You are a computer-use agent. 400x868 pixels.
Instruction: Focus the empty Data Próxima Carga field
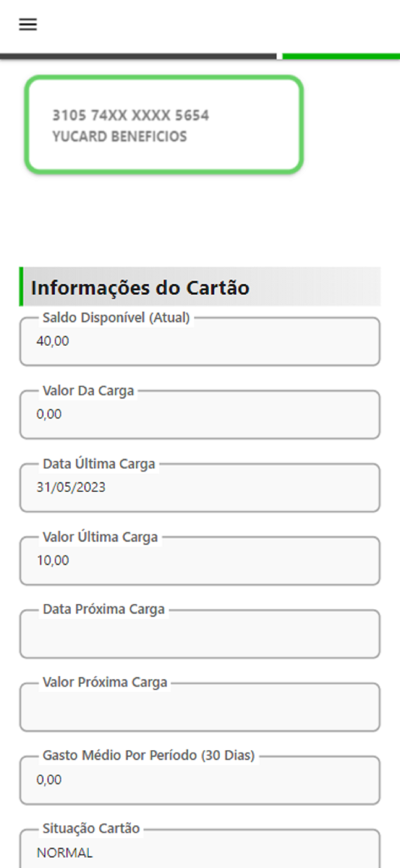point(199,634)
